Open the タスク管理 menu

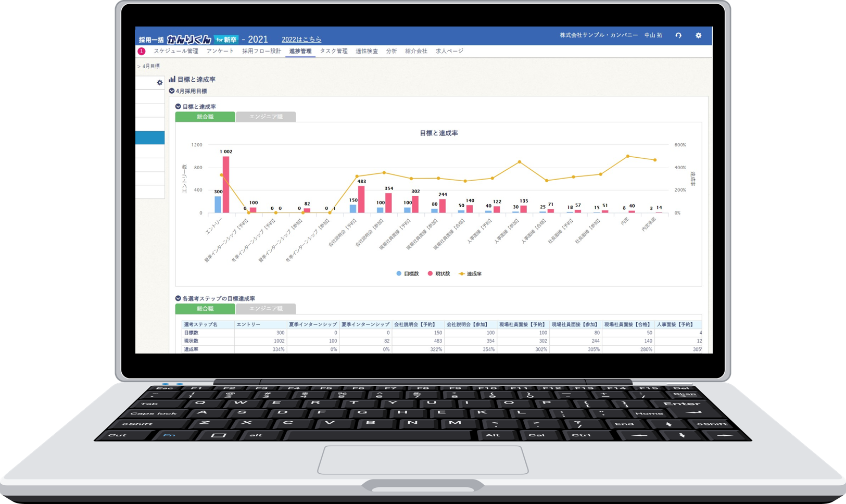(x=333, y=51)
